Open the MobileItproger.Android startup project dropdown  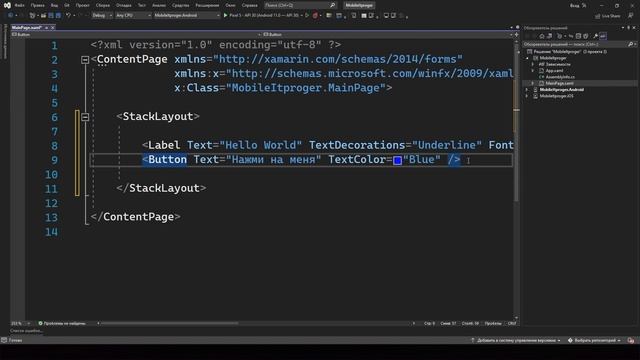point(187,16)
